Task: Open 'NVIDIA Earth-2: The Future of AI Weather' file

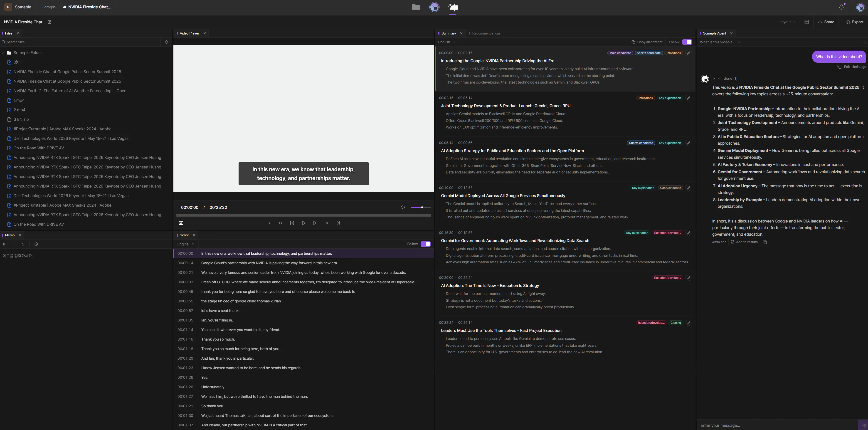Action: click(70, 91)
